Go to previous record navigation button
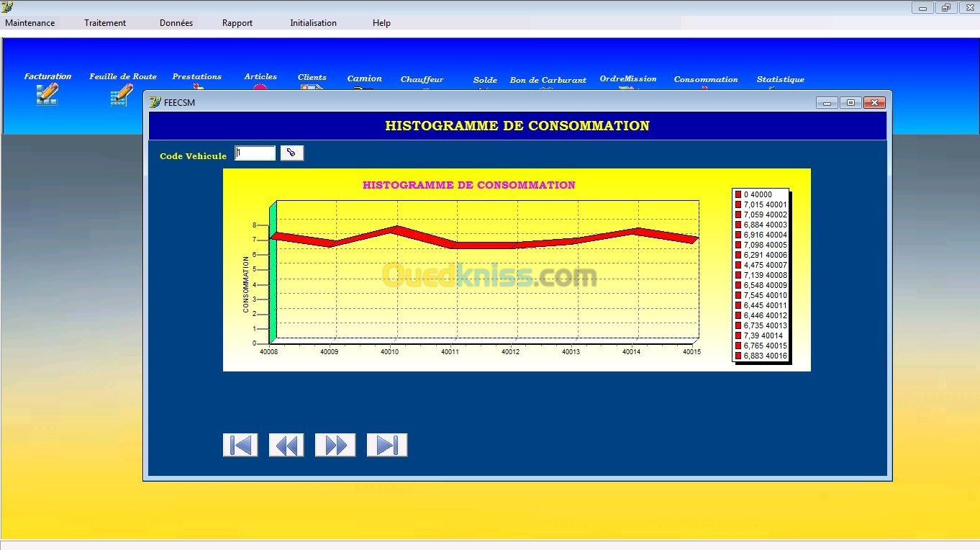This screenshot has width=980, height=550. (x=286, y=445)
